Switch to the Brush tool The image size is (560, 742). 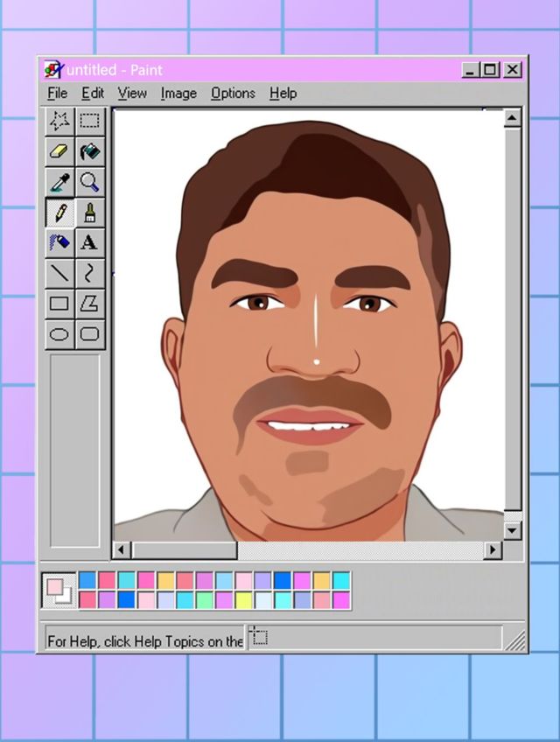coord(89,213)
